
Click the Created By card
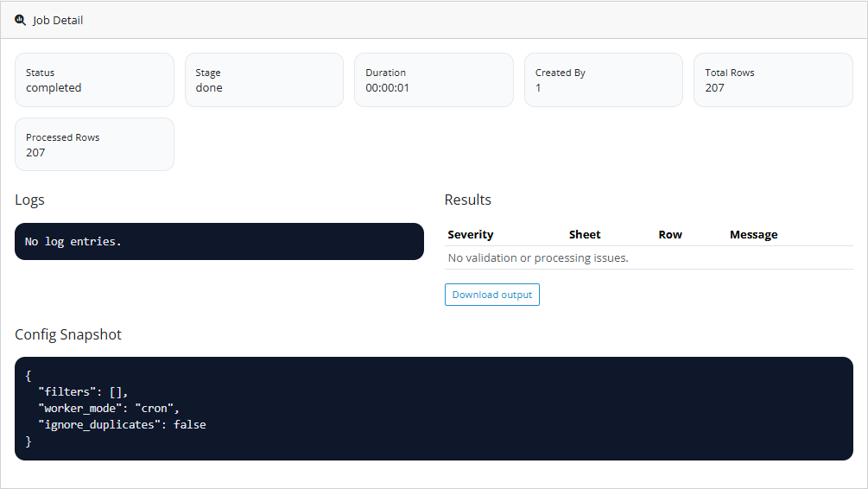pyautogui.click(x=604, y=79)
